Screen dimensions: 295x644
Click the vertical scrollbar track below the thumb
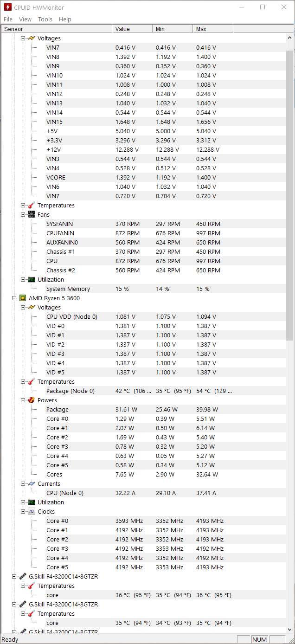pyautogui.click(x=290, y=483)
